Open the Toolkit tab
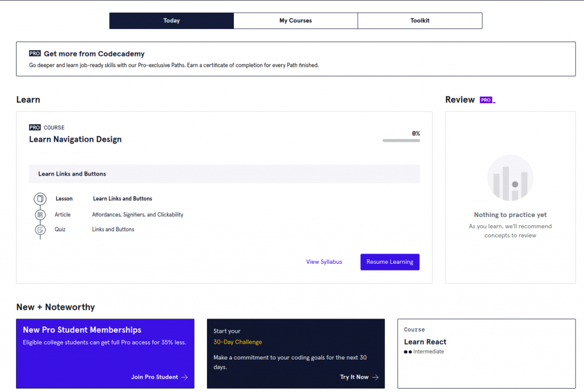Image resolution: width=584 pixels, height=392 pixels. pyautogui.click(x=420, y=21)
